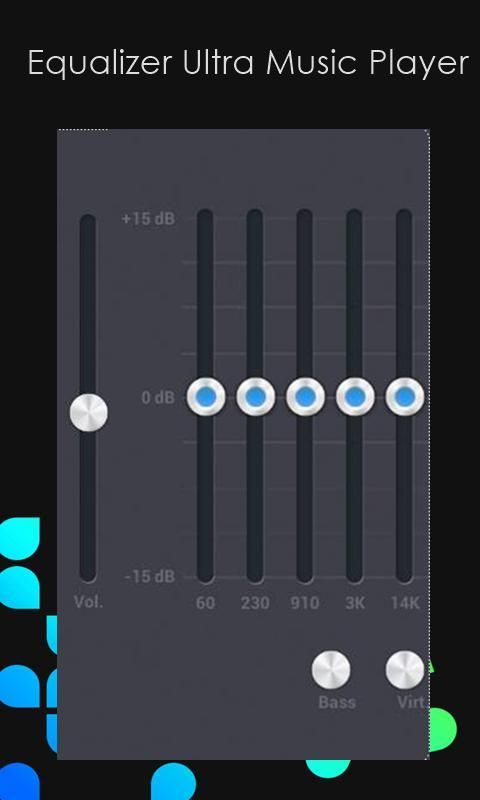Click the 230 Hz band slider knob

click(x=255, y=397)
